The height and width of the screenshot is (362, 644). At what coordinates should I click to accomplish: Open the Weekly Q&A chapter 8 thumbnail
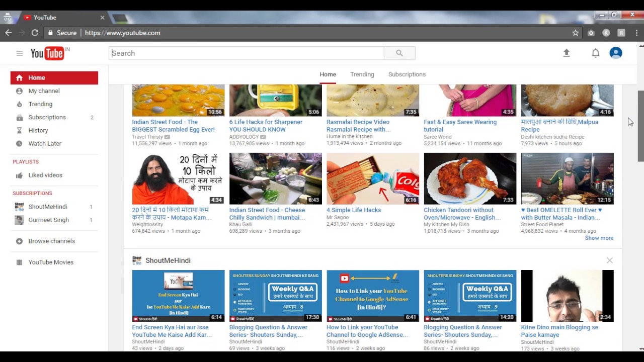tap(276, 296)
